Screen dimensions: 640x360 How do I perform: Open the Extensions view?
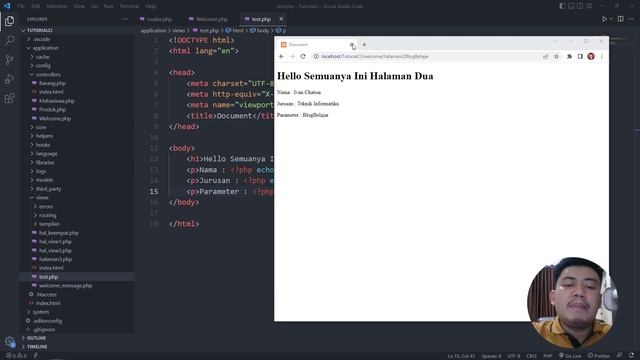(x=9, y=98)
